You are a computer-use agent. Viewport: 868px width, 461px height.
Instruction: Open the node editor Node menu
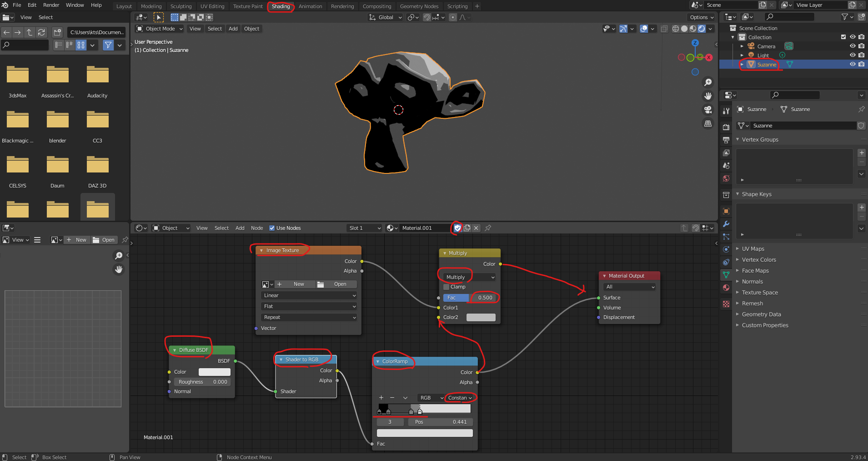[x=257, y=228]
